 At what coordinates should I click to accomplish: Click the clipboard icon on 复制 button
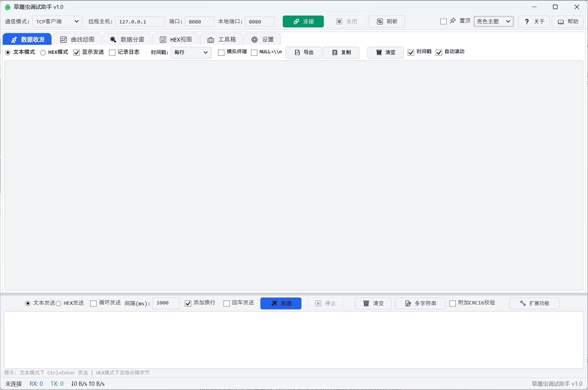335,52
